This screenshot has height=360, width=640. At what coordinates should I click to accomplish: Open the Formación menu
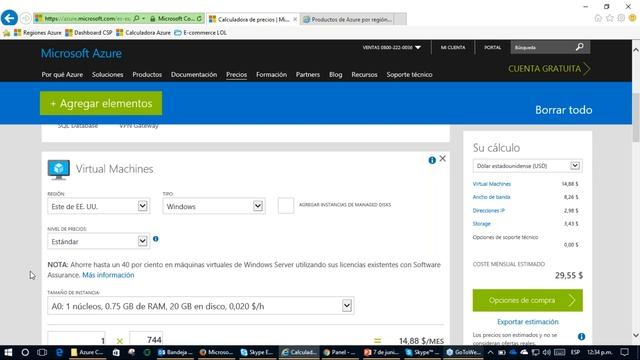click(271, 75)
